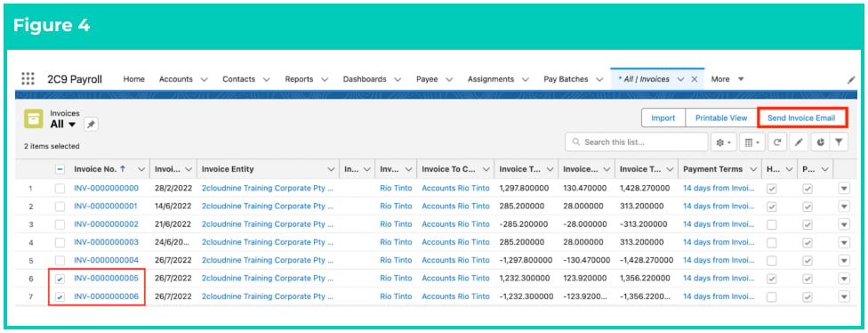Open row actions for INV-0000000000
This screenshot has height=333, width=868.
pyautogui.click(x=844, y=189)
